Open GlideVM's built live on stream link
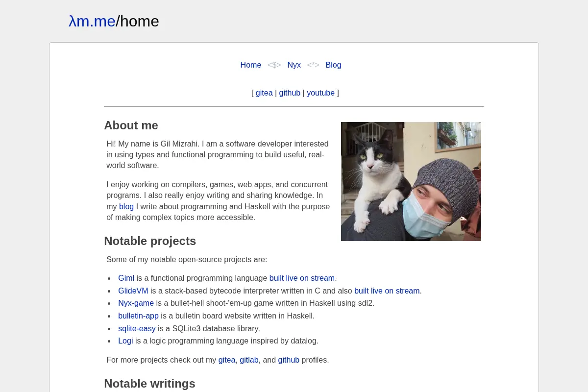This screenshot has width=588, height=392. pyautogui.click(x=387, y=291)
